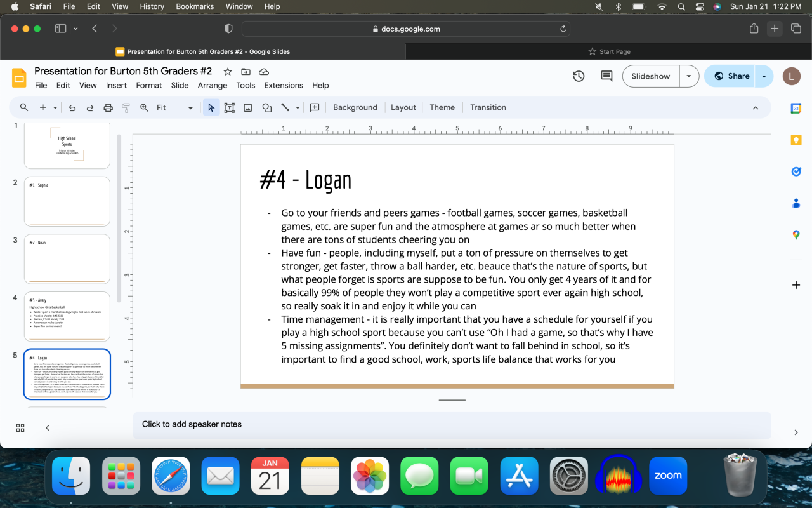Open the Arrange menu
This screenshot has height=508, width=812.
[x=212, y=86]
